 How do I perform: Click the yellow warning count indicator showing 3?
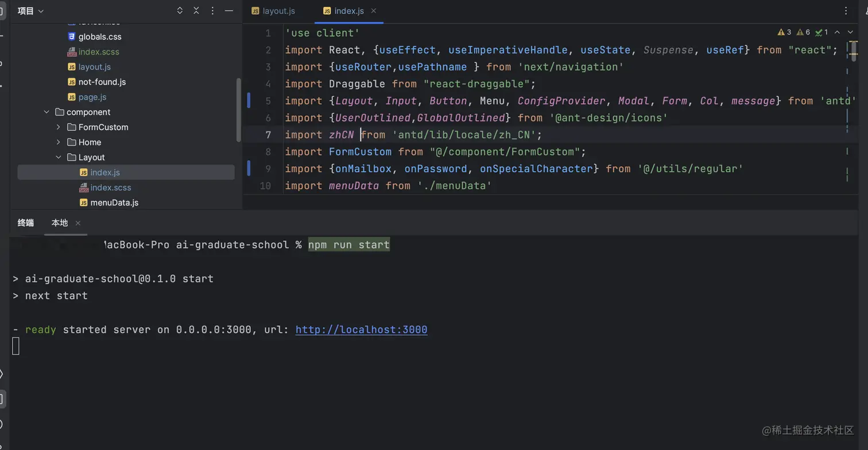click(784, 33)
